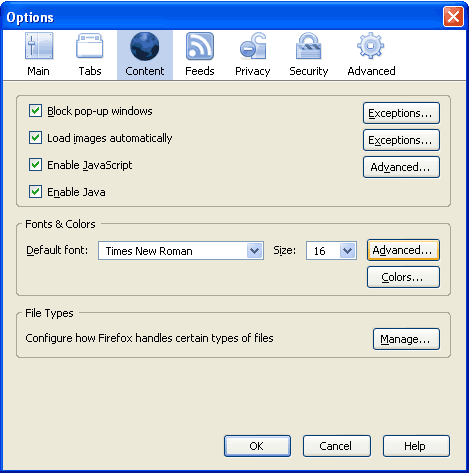Image resolution: width=469 pixels, height=474 pixels.
Task: Open pop-up Exceptions button
Action: click(401, 113)
